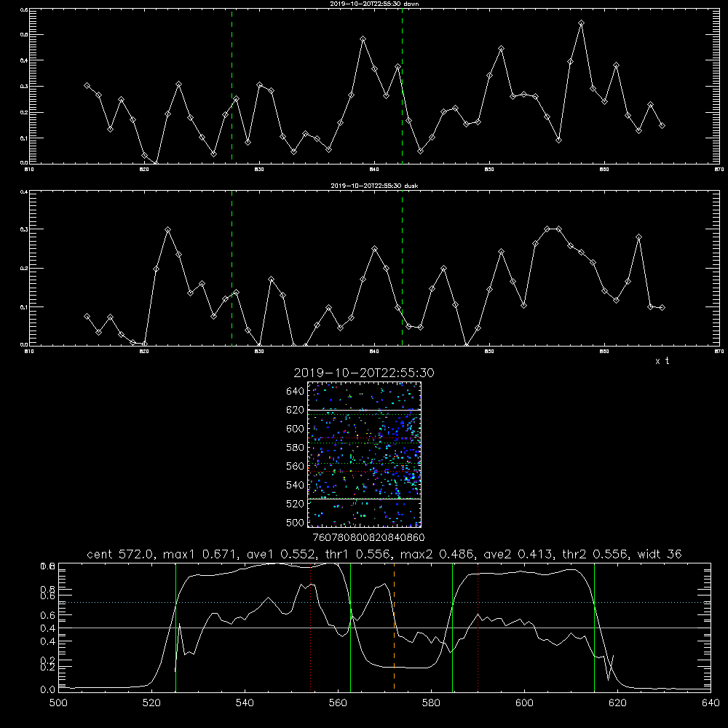Click the 580 x-axis label on bottom plot
Image resolution: width=728 pixels, height=728 pixels.
point(431,703)
